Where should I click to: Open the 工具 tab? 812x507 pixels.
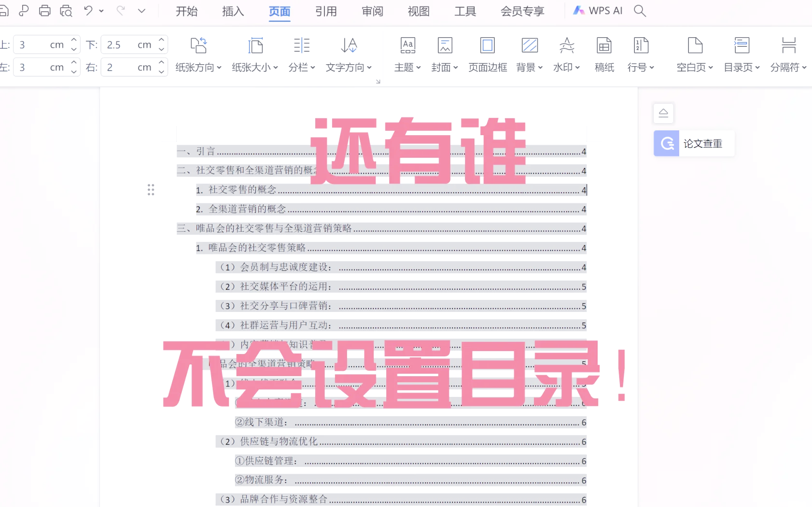click(x=465, y=11)
